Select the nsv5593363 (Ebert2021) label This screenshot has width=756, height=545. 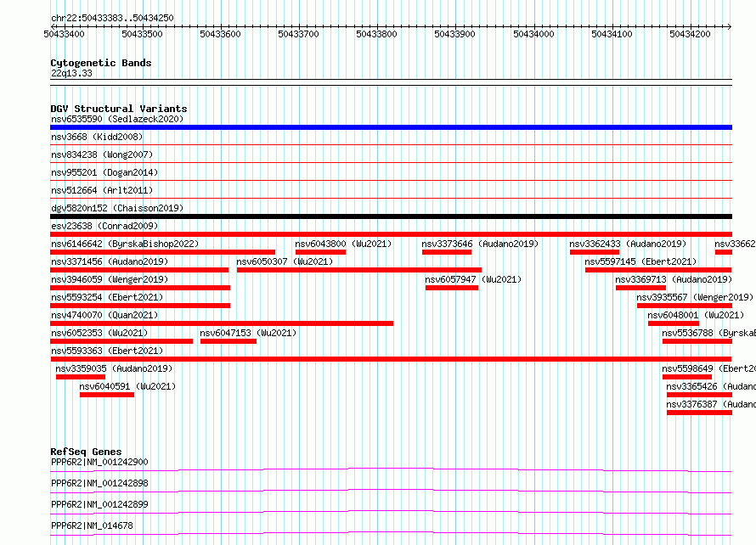(x=107, y=351)
